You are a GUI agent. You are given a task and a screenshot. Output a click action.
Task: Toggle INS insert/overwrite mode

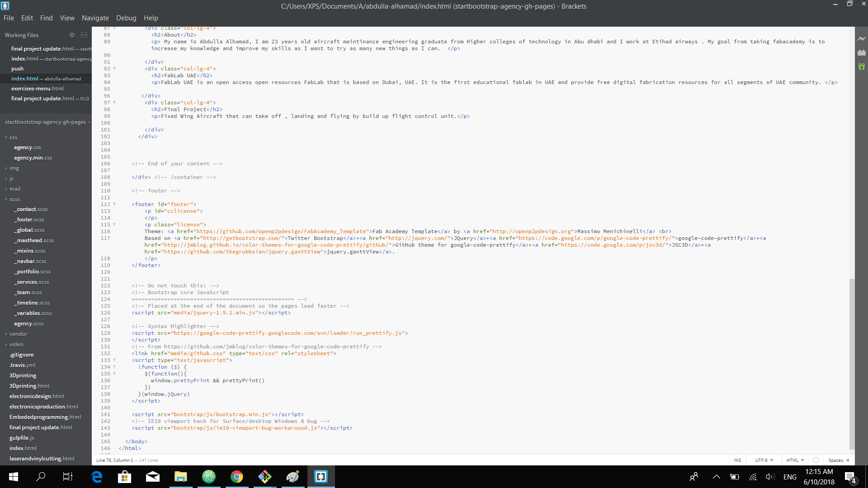738,460
